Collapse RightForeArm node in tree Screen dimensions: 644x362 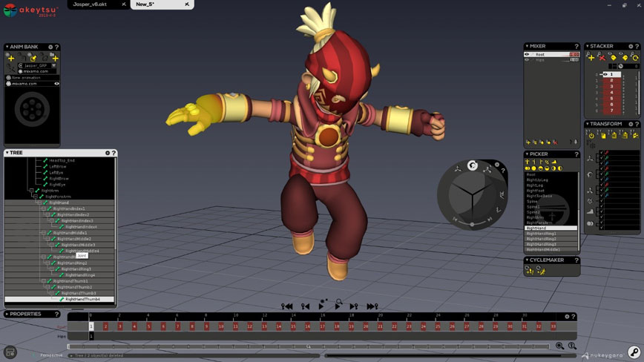(36, 197)
